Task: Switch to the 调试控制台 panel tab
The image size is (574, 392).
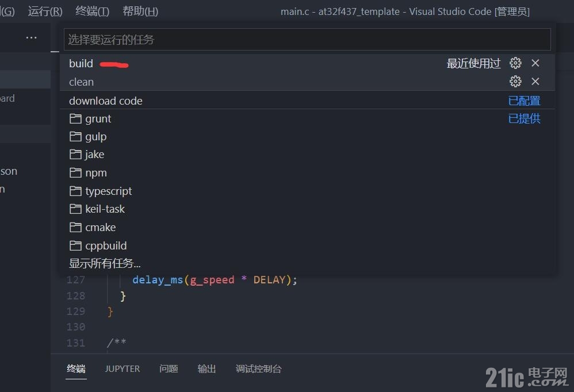Action: 258,368
